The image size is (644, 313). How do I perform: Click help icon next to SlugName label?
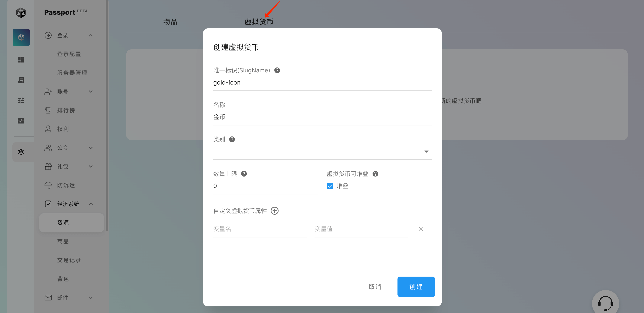point(277,70)
